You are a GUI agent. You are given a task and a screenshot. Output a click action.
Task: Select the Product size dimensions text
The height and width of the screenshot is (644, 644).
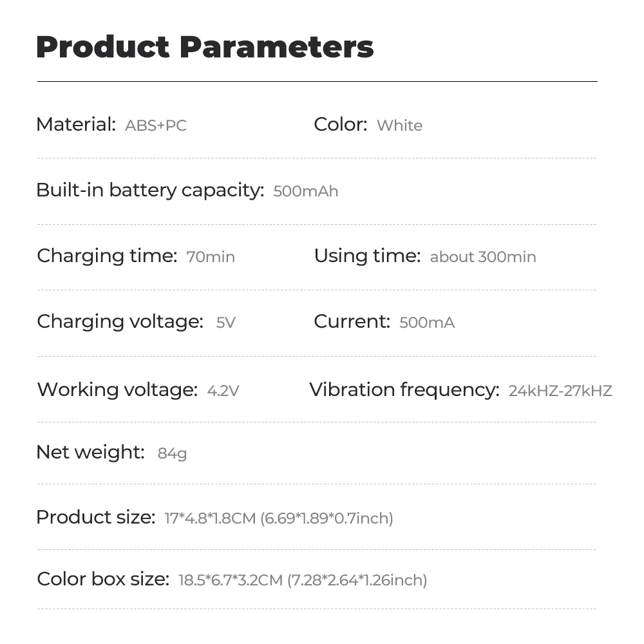tap(279, 518)
